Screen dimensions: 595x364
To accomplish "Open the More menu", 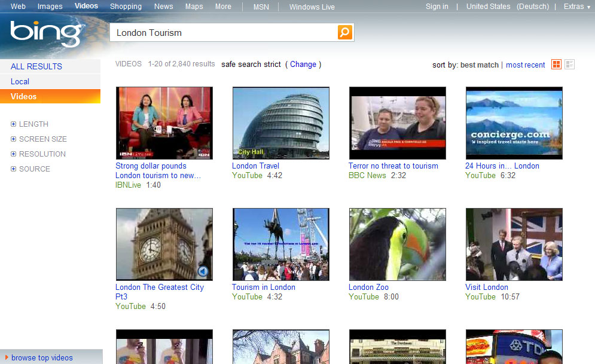I will pyautogui.click(x=223, y=7).
